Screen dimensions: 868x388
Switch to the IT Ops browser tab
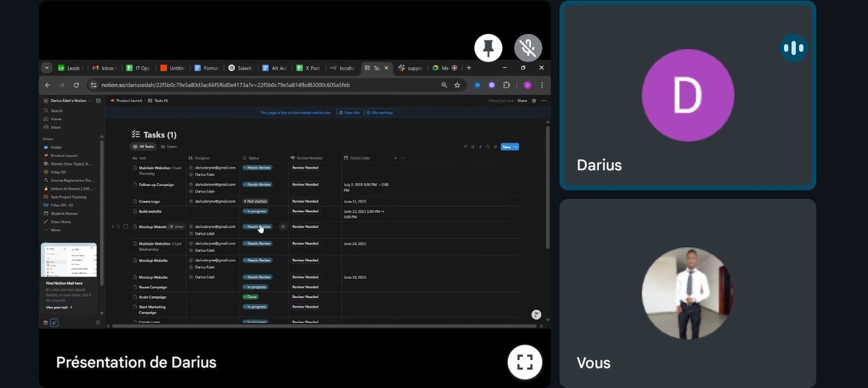pos(139,68)
